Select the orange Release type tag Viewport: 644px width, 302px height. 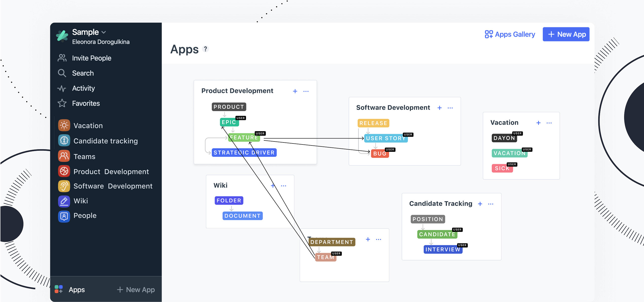(x=373, y=123)
